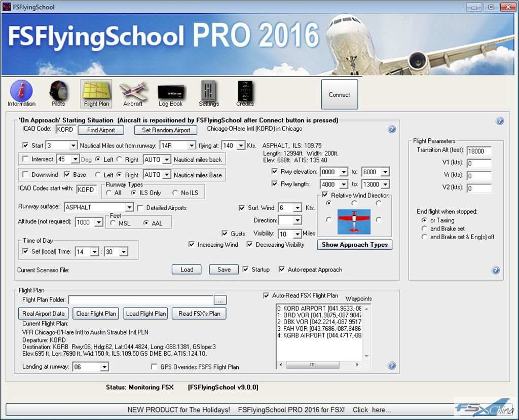Screen dimensions: 519x420
Task: Enable the Intersect checkbox
Action: pos(25,159)
